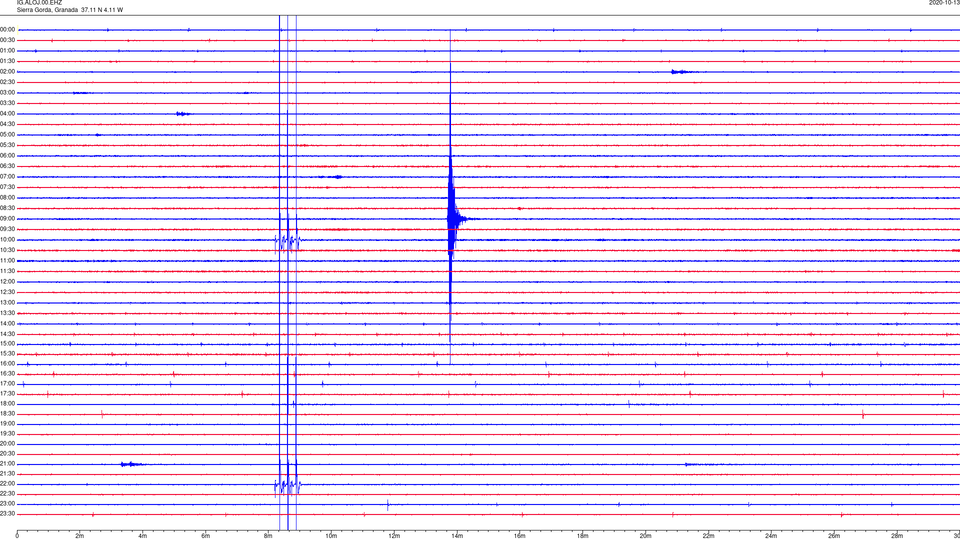960x540 pixels.
Task: Click the large earthquake waveform on the 09:00 trace
Action: tap(453, 219)
